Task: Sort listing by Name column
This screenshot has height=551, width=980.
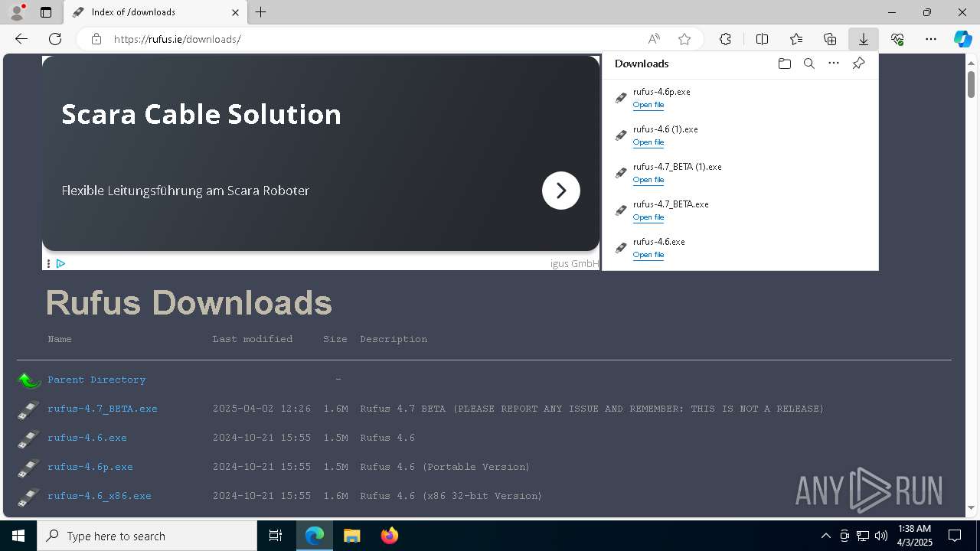Action: (x=60, y=339)
